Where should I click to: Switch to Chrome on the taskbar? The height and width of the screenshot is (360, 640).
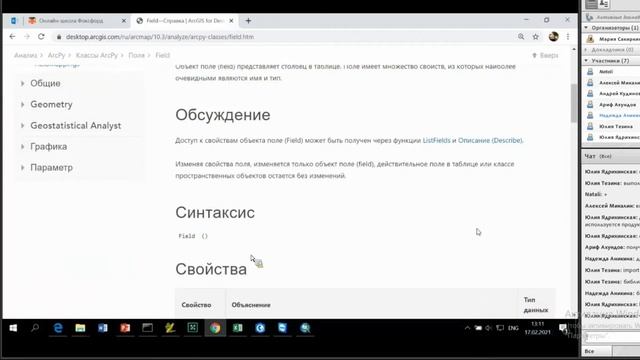tap(215, 328)
